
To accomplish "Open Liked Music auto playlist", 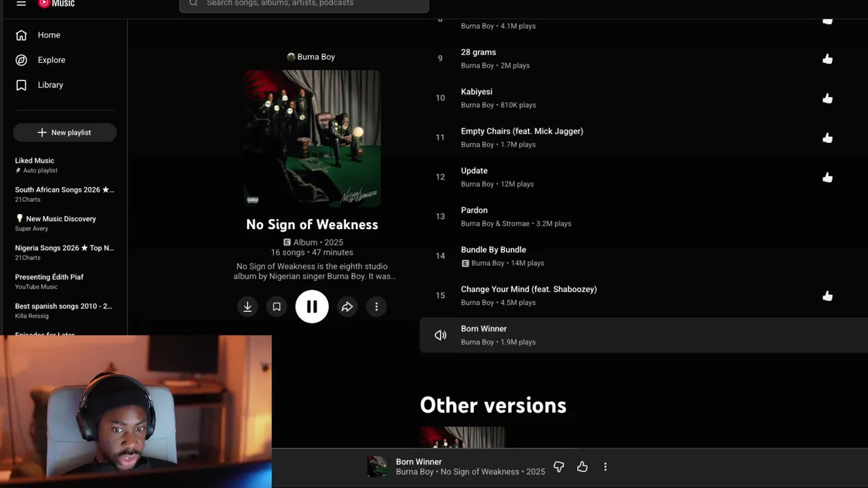I will [x=65, y=165].
